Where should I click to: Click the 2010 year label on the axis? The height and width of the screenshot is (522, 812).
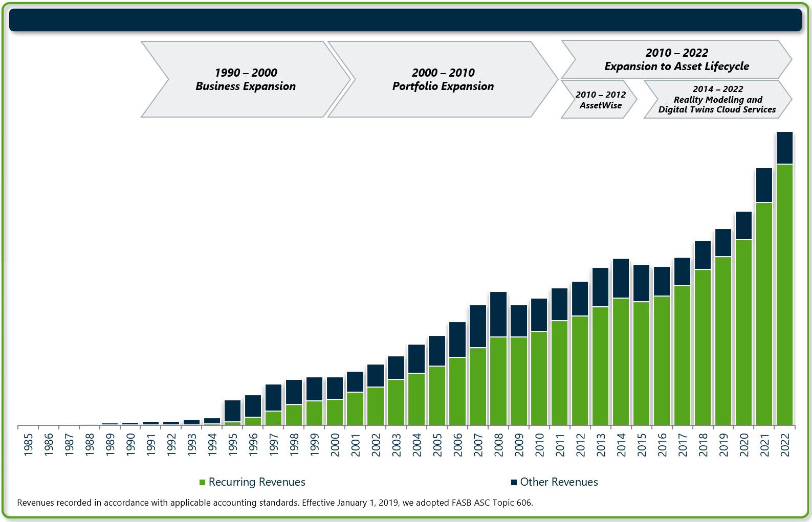[x=539, y=444]
